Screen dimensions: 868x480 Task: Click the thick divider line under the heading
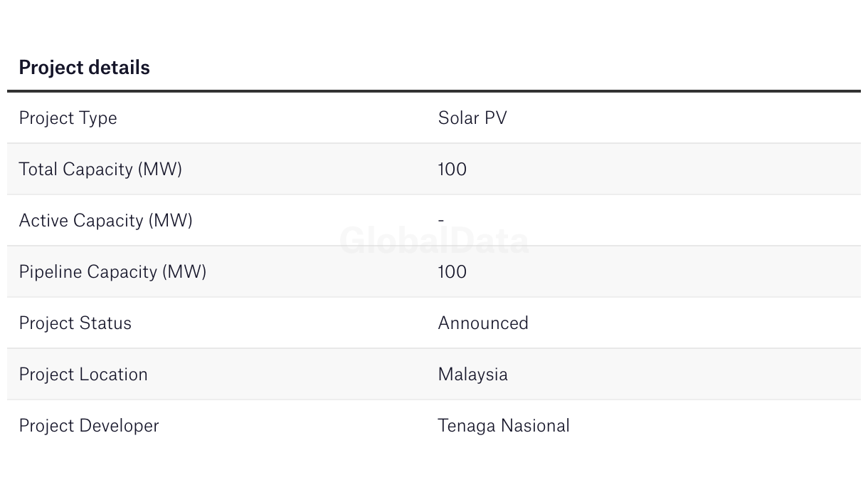click(x=434, y=91)
